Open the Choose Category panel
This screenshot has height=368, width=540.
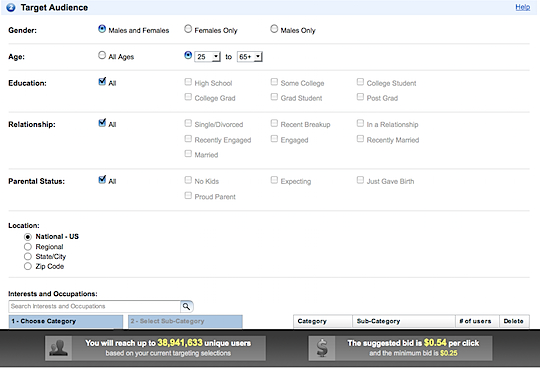tap(66, 321)
